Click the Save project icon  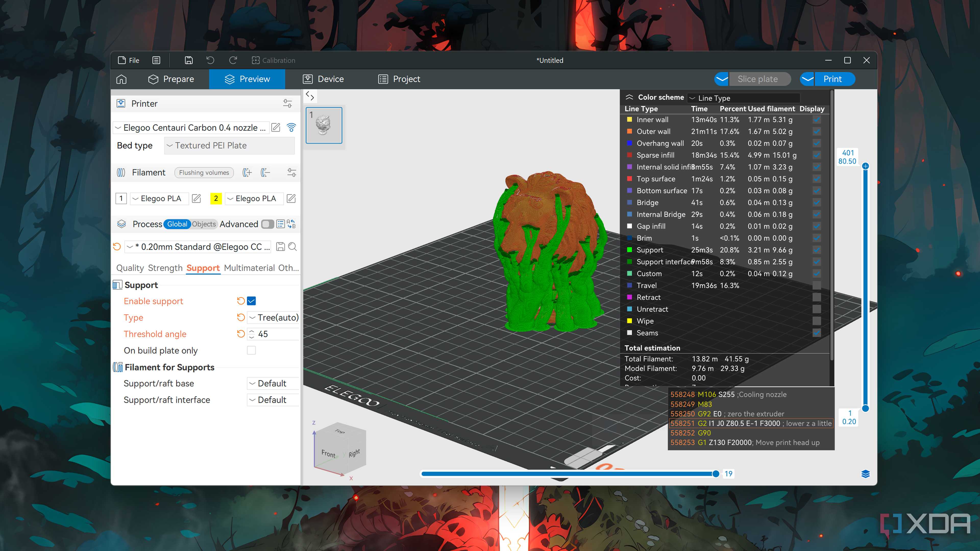click(x=189, y=60)
